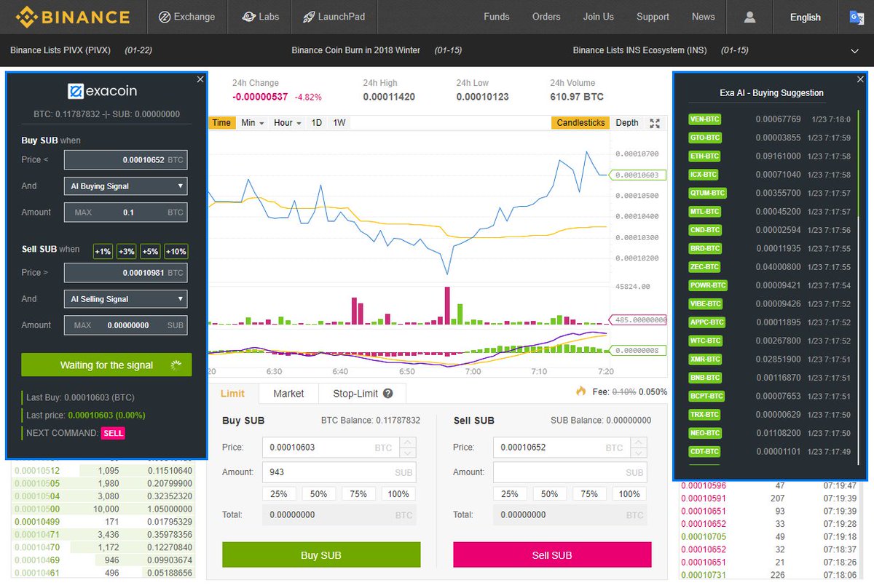Image resolution: width=874 pixels, height=588 pixels.
Task: Switch the chart to Depth view
Action: click(x=626, y=122)
